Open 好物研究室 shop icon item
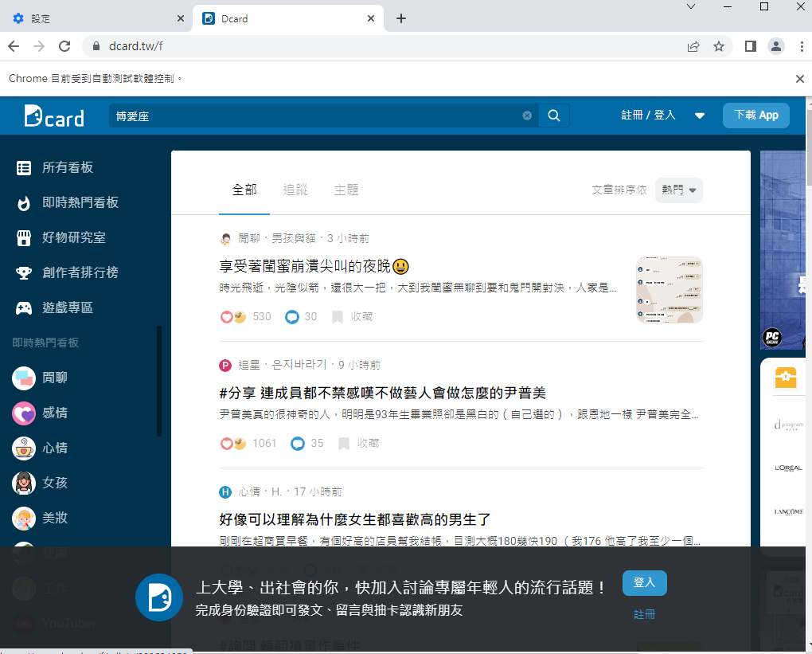The image size is (812, 654). pyautogui.click(x=61, y=237)
